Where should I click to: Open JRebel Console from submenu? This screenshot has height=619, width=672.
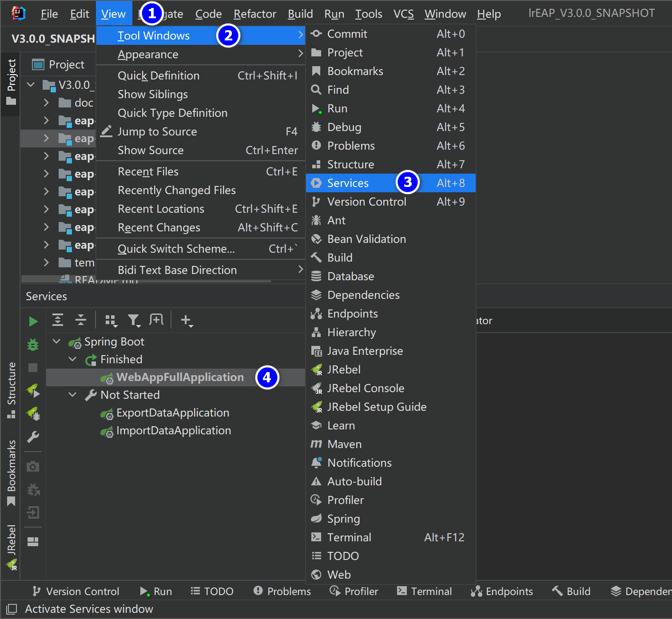[x=391, y=388]
